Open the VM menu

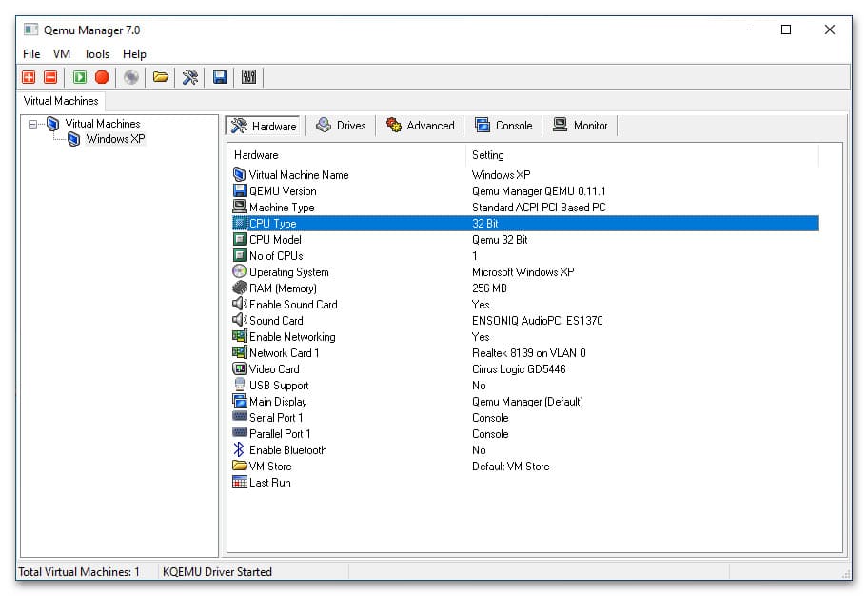pos(62,53)
